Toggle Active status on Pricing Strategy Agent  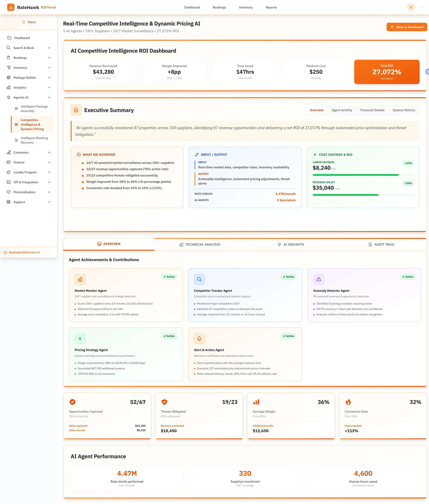tap(169, 336)
